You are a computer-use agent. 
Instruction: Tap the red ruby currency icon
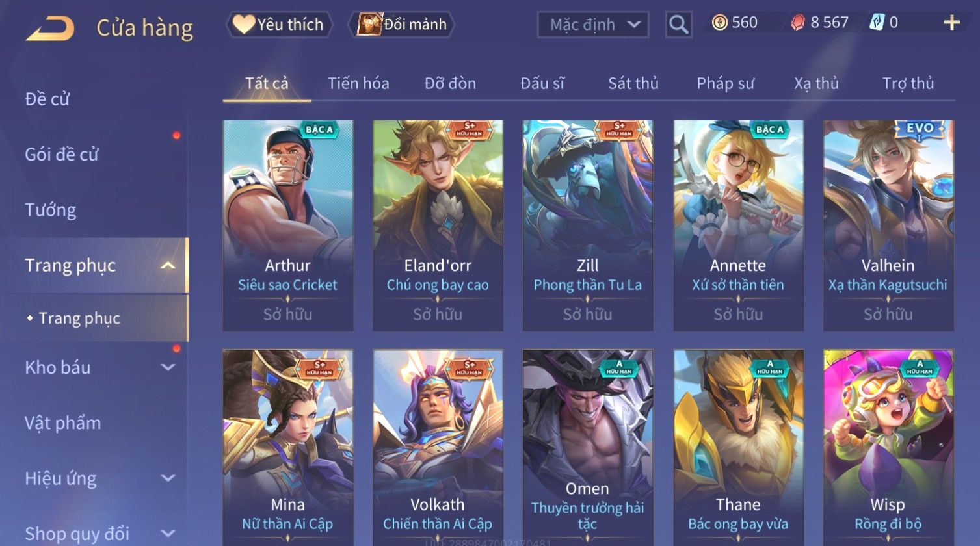[797, 23]
